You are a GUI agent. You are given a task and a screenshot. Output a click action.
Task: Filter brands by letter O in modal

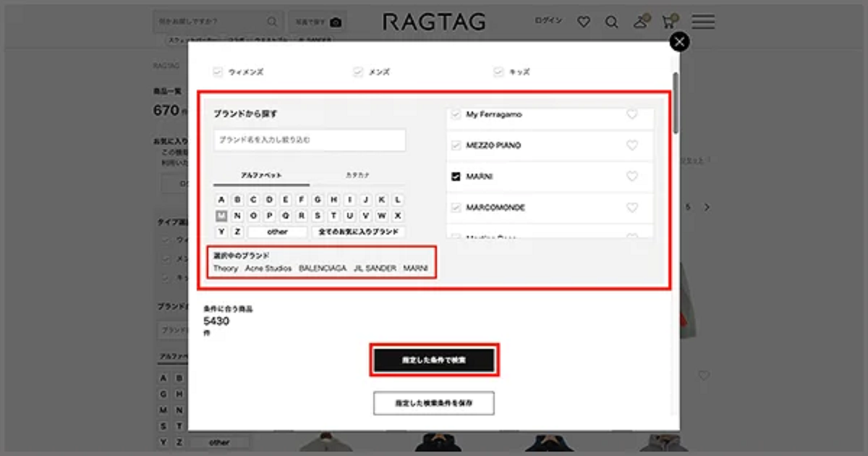click(253, 216)
